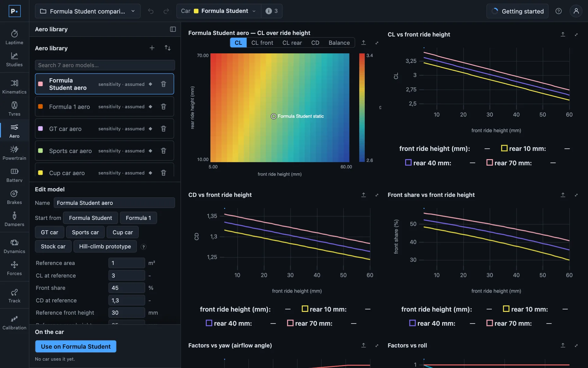Open the info badge showing 3
The width and height of the screenshot is (588, 368).
[x=272, y=11]
